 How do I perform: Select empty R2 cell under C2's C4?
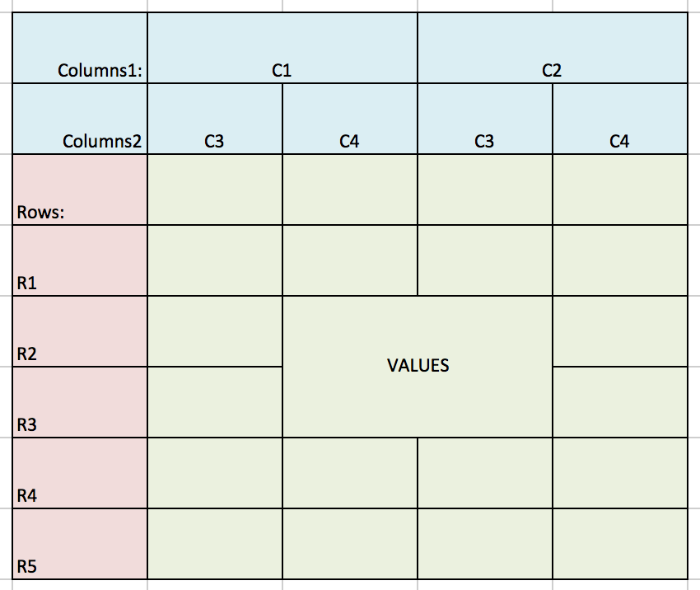coord(619,331)
